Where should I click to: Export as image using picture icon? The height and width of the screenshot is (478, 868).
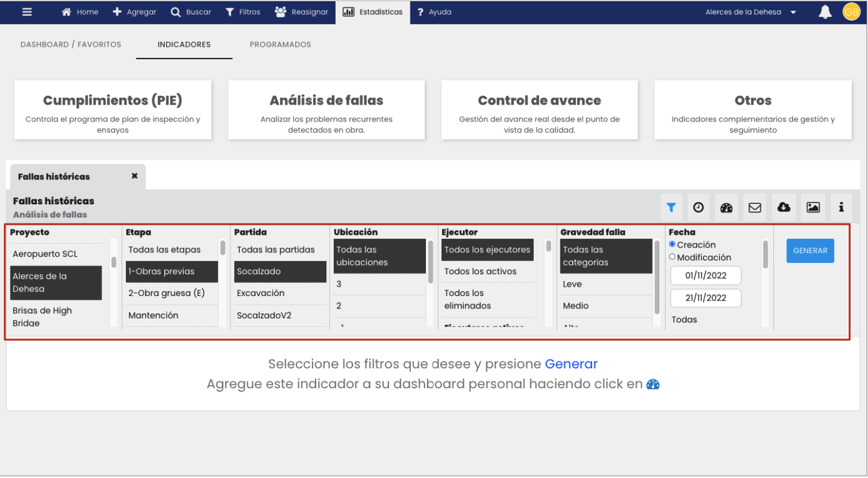pos(813,208)
